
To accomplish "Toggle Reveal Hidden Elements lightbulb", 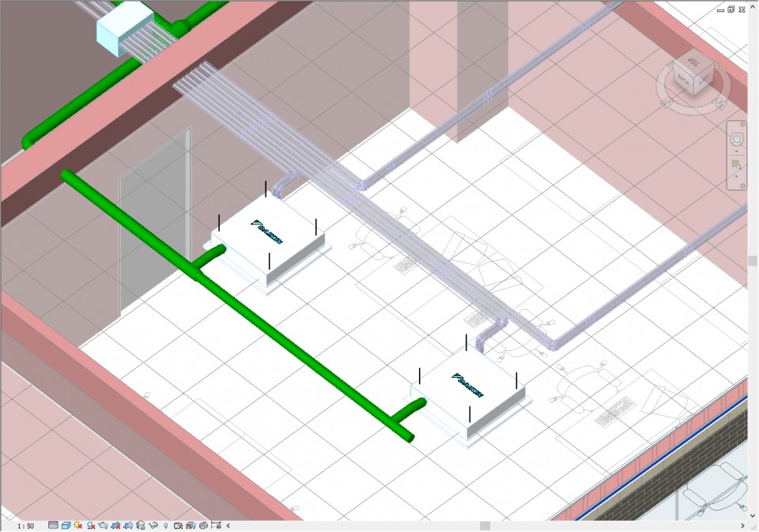I will (x=165, y=525).
